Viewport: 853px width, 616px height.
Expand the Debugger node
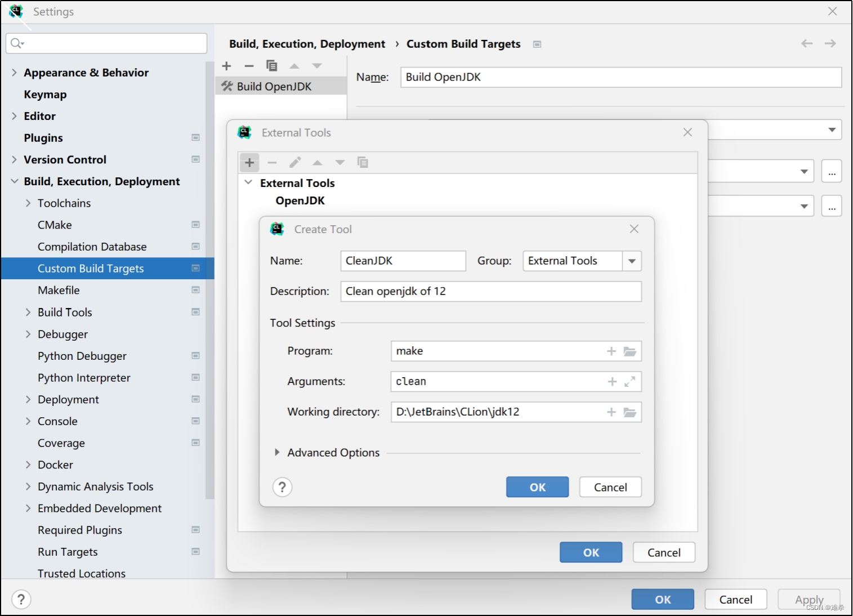pyautogui.click(x=28, y=334)
